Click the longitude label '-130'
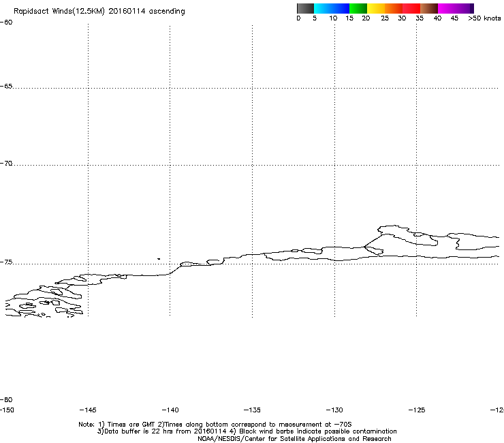Image resolution: width=504 pixels, height=443 pixels. click(334, 410)
